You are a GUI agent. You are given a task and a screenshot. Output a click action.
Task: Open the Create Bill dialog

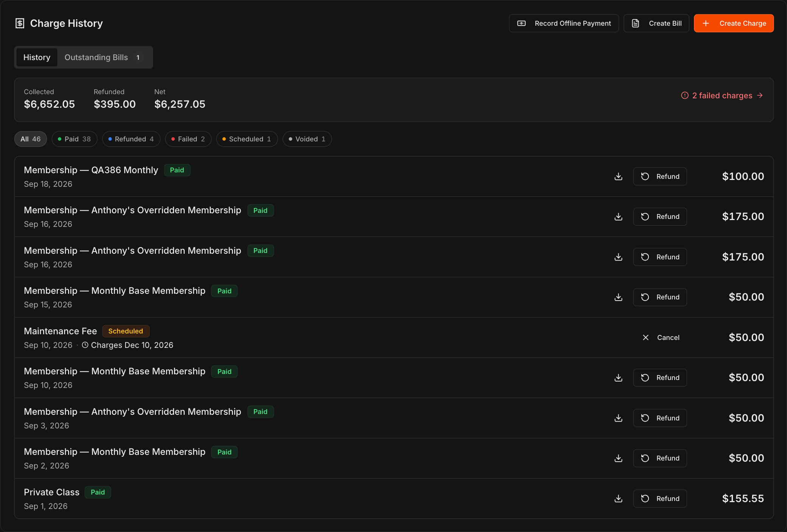coord(656,23)
